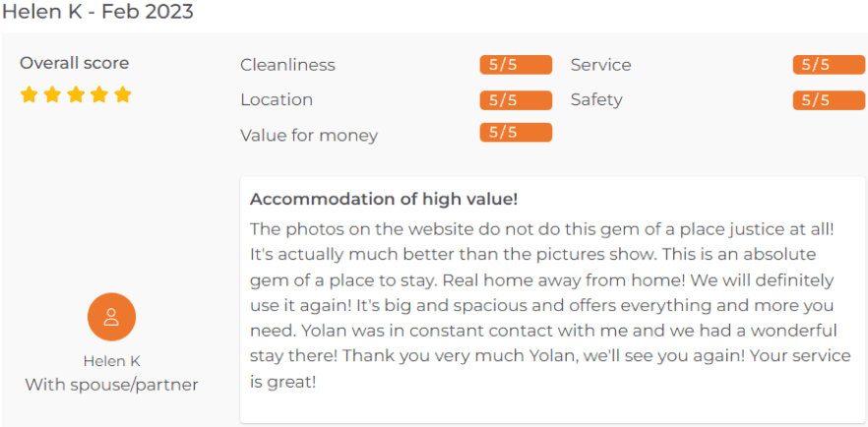Click the orange user avatar icon

click(111, 316)
